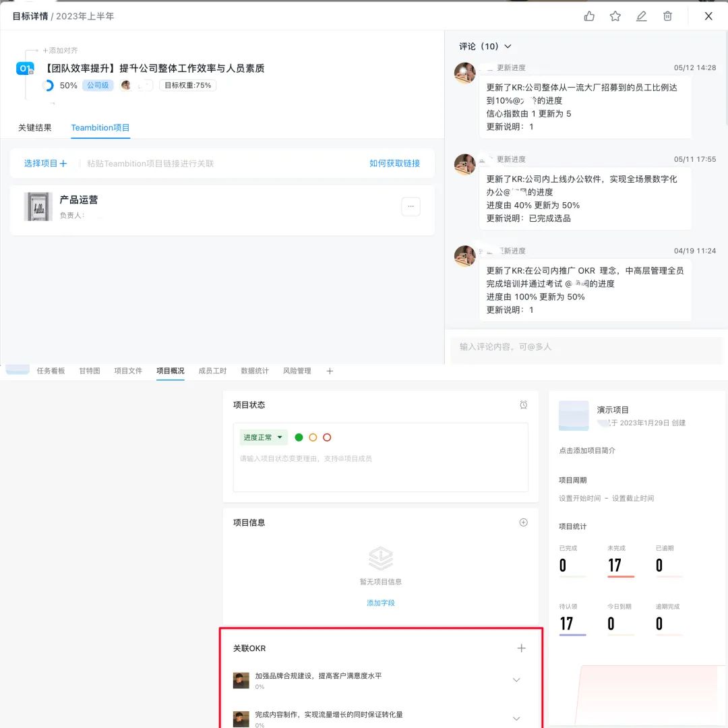728x728 pixels.
Task: Click 添加字段 in the 项目信息 panel
Action: tap(381, 603)
